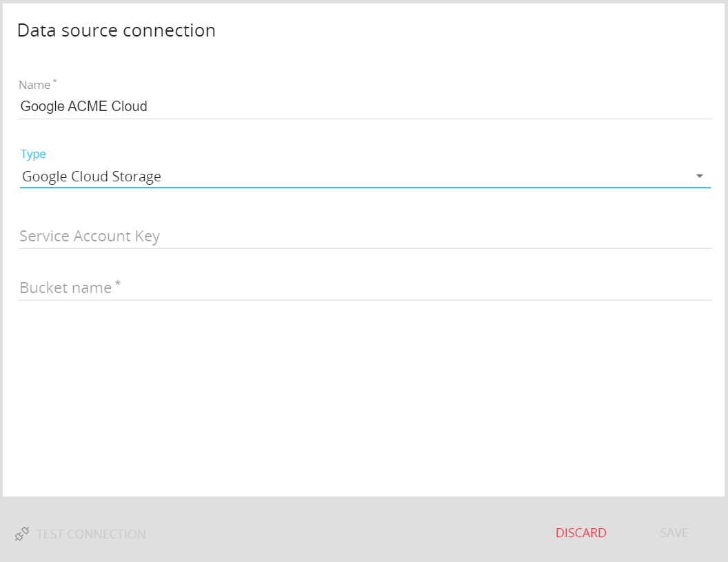The image size is (728, 562).
Task: Click the Type field label
Action: point(33,154)
